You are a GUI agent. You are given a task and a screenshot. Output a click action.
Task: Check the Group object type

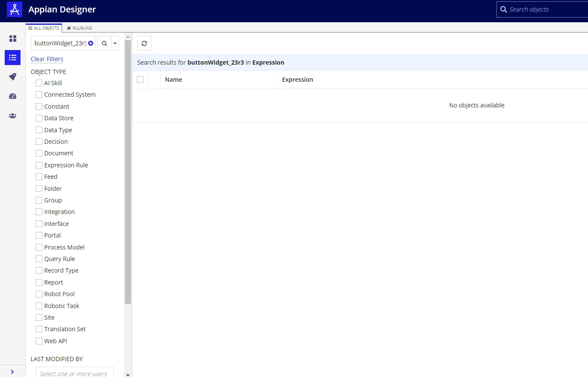(x=39, y=200)
